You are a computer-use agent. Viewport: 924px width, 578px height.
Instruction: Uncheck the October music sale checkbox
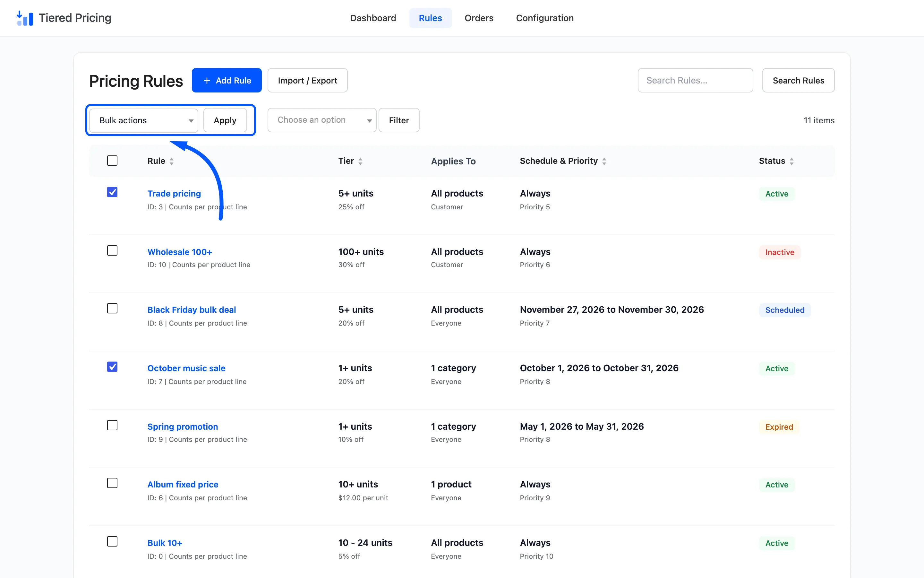point(112,367)
